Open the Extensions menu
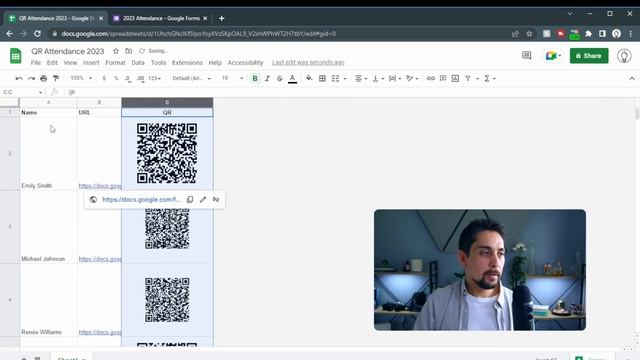The width and height of the screenshot is (640, 360). coord(187,63)
